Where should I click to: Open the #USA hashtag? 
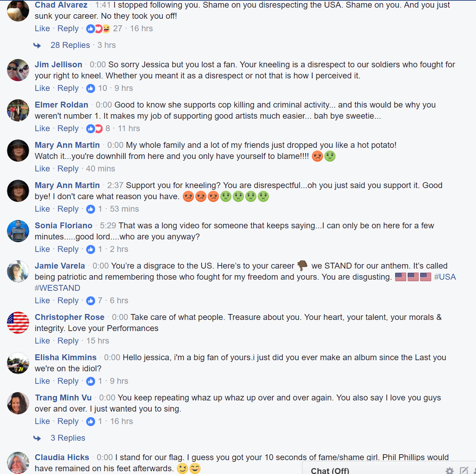tap(445, 277)
